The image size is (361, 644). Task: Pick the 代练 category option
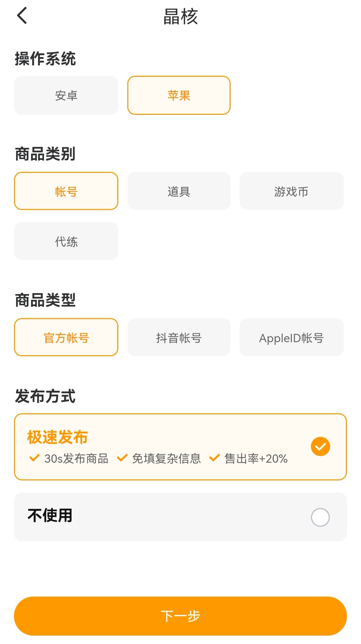point(66,241)
